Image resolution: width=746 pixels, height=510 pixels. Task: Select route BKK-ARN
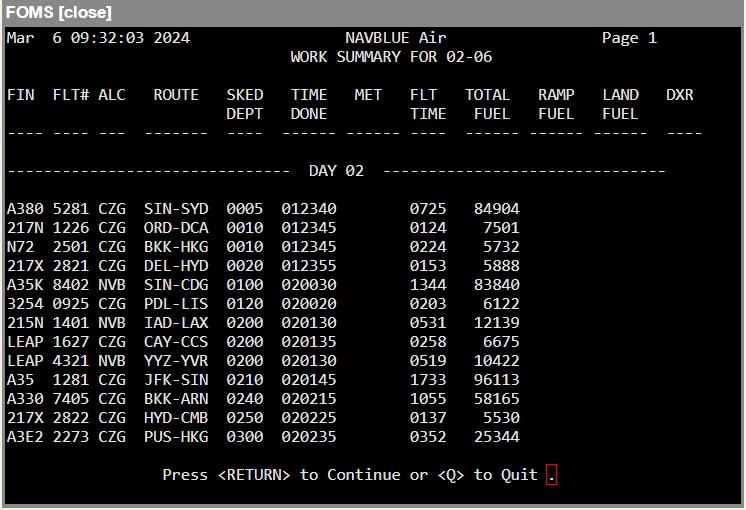pyautogui.click(x=176, y=399)
